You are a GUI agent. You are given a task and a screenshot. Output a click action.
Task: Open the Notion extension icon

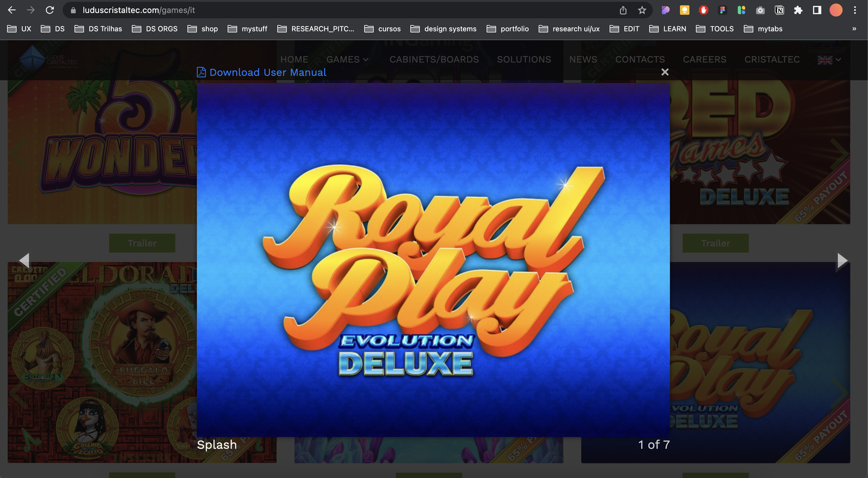pos(779,10)
